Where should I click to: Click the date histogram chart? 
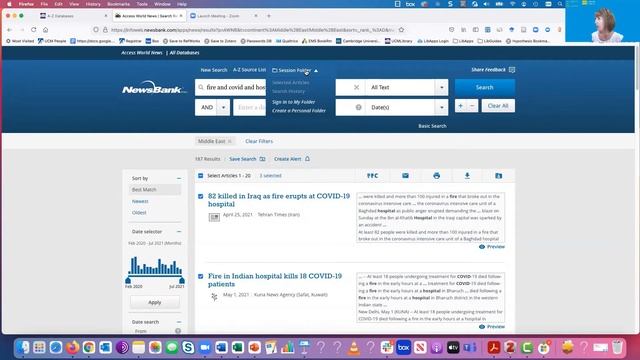pos(155,265)
